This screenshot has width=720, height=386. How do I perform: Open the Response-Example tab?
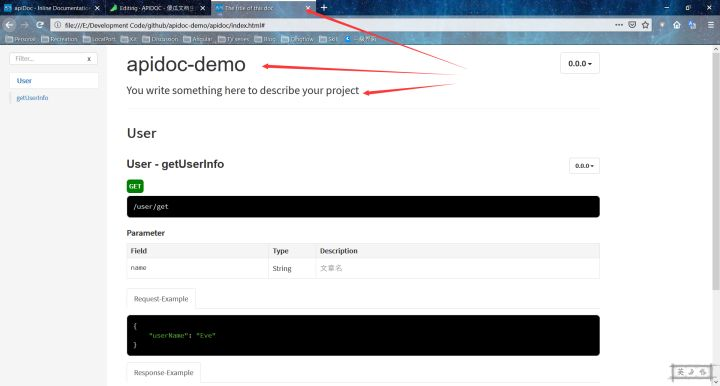click(x=163, y=372)
